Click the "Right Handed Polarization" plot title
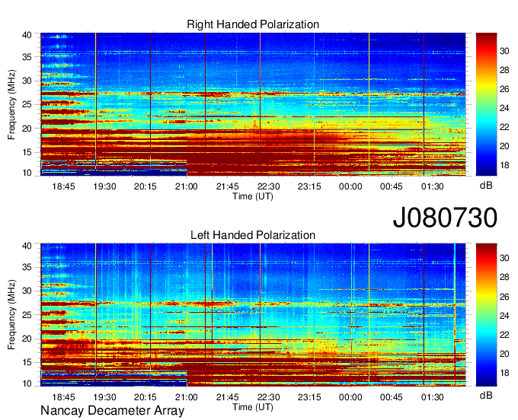Screen dimensions: 518x420 click(x=253, y=24)
